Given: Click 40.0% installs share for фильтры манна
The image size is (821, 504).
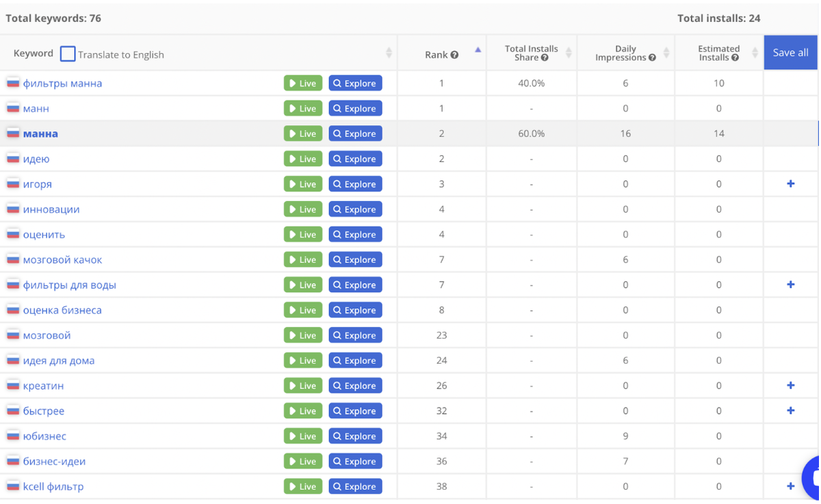Looking at the screenshot, I should [x=531, y=83].
